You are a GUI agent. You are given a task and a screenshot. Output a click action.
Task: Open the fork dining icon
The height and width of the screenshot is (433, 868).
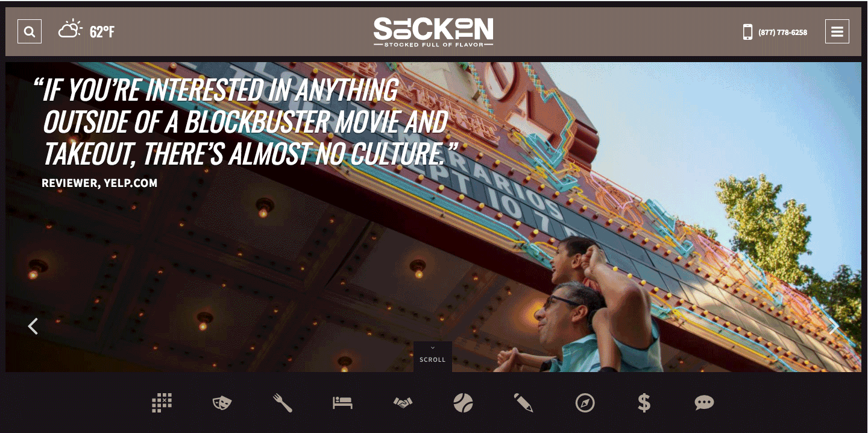[282, 403]
